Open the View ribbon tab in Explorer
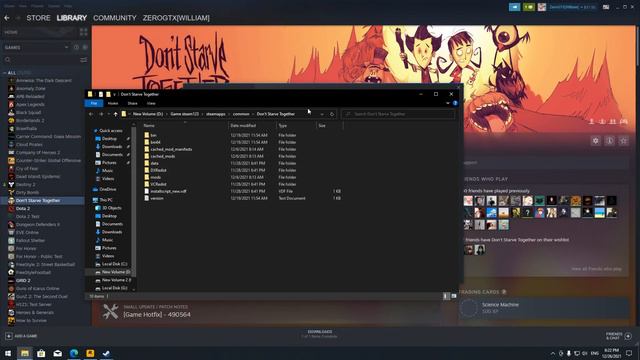 (x=151, y=103)
